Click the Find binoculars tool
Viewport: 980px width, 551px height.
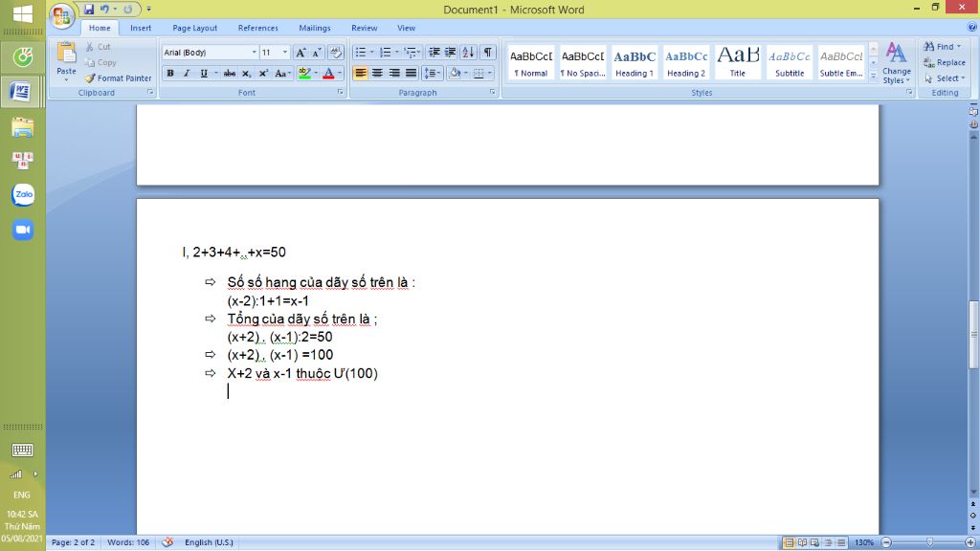pyautogui.click(x=943, y=46)
